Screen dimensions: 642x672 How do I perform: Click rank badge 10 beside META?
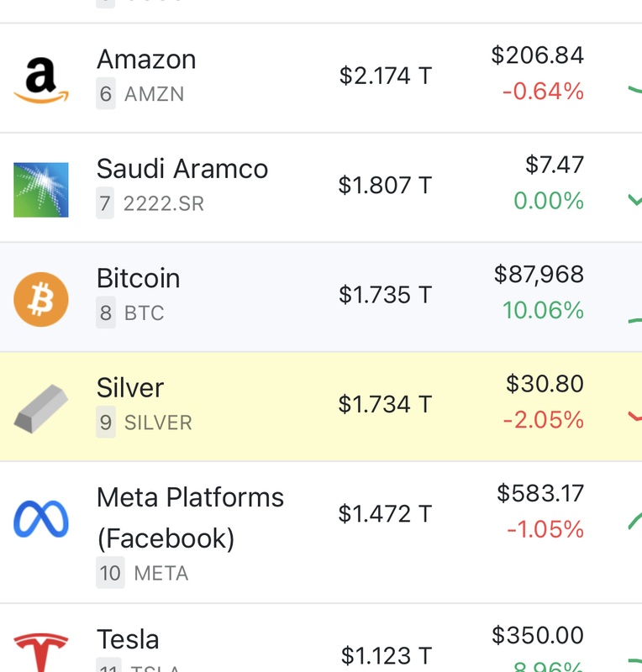(110, 573)
